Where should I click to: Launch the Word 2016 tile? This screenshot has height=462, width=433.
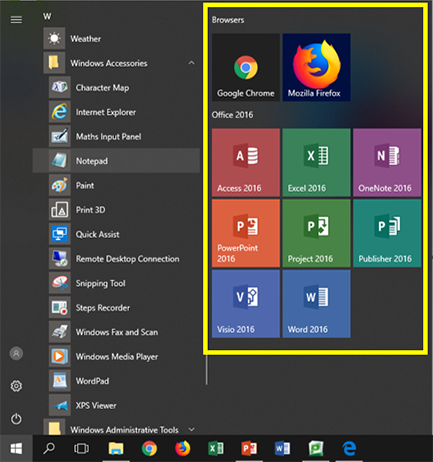pyautogui.click(x=316, y=304)
